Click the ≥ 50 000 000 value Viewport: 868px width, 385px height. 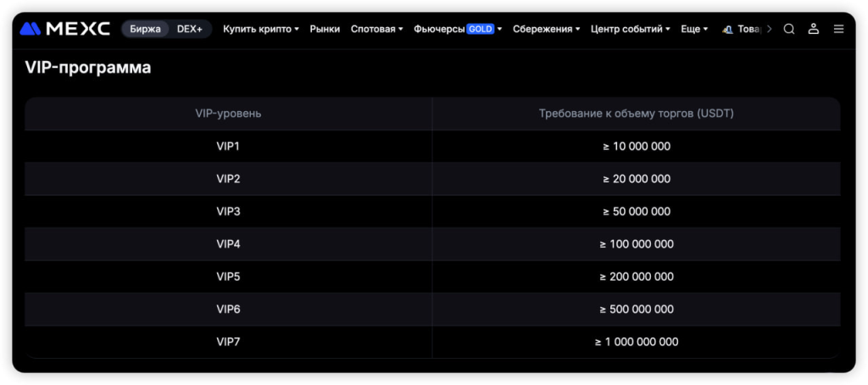(x=637, y=212)
